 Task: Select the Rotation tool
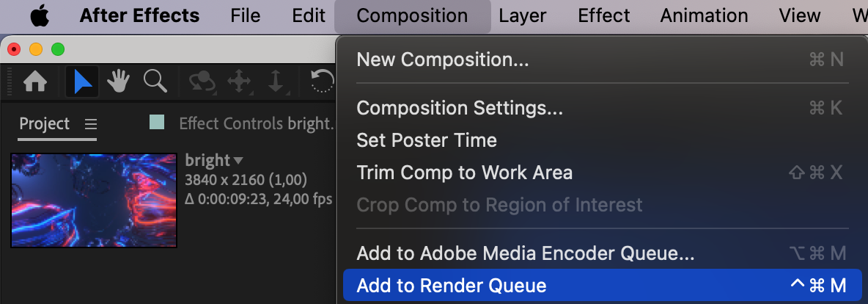tap(322, 82)
